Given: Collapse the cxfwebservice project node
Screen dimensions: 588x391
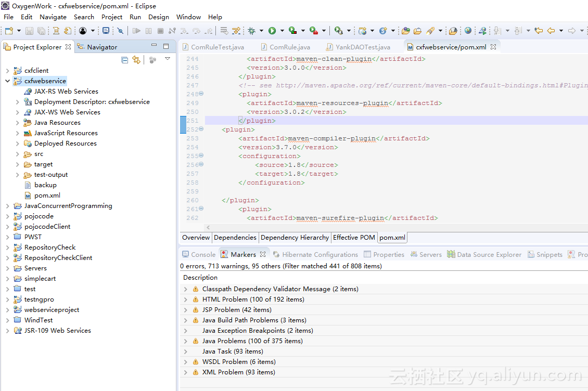Looking at the screenshot, I should (7, 81).
